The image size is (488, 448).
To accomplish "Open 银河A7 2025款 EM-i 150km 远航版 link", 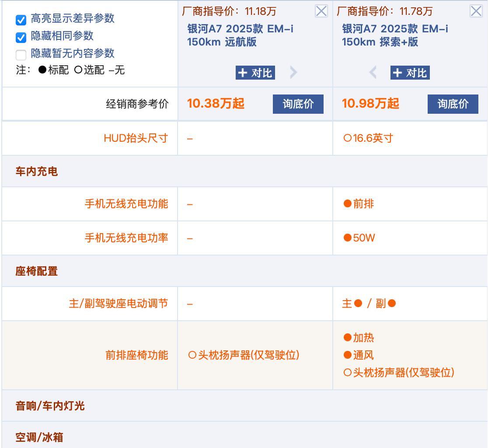I will click(x=240, y=35).
